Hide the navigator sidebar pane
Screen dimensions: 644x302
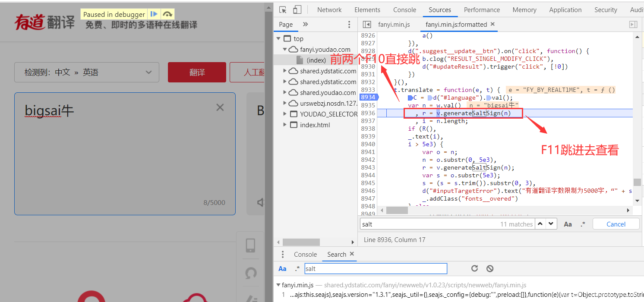367,25
